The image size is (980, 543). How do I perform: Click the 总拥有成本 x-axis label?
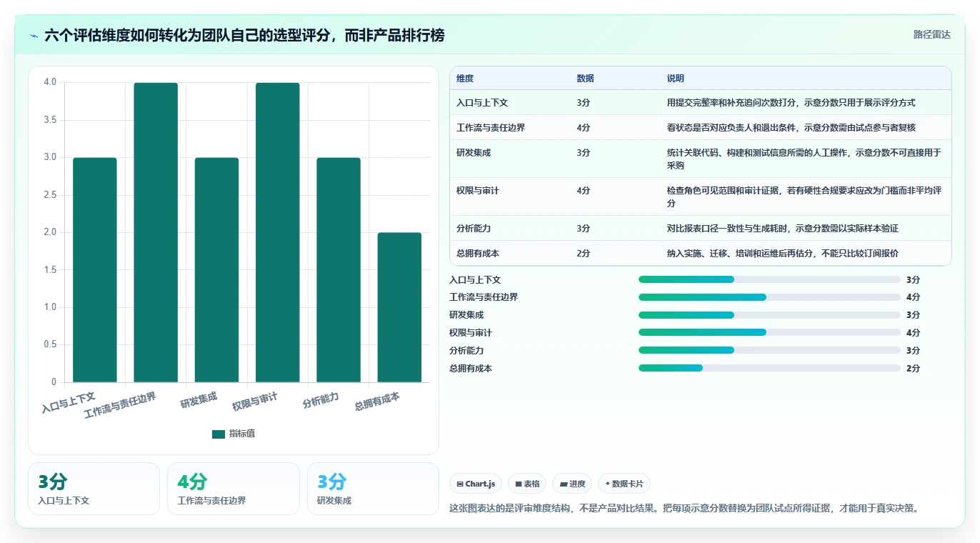coord(377,401)
